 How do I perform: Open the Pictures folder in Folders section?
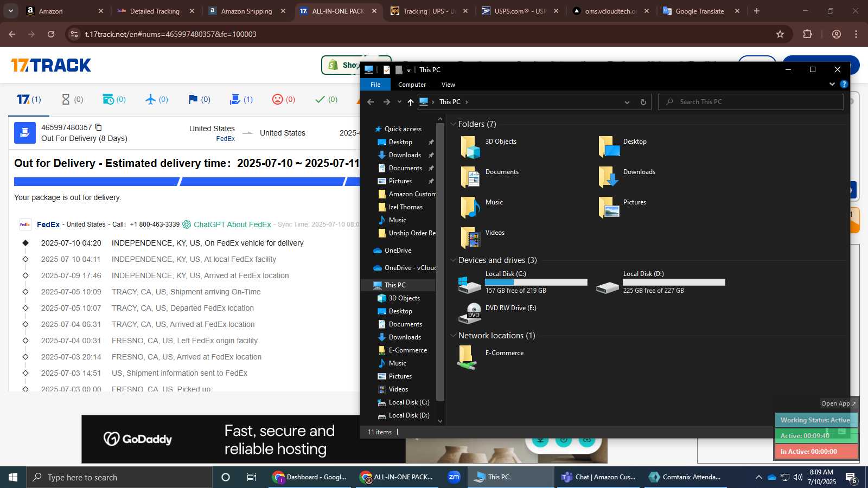622,207
